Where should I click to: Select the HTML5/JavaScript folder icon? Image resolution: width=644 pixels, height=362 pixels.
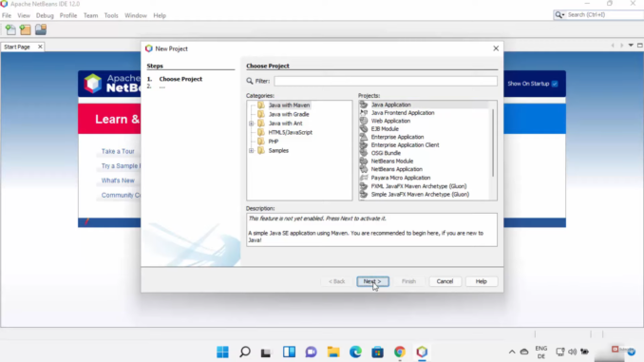(261, 132)
